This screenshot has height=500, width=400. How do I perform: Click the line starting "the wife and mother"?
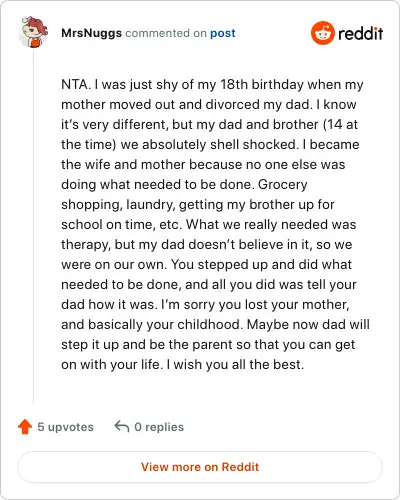pyautogui.click(x=203, y=165)
